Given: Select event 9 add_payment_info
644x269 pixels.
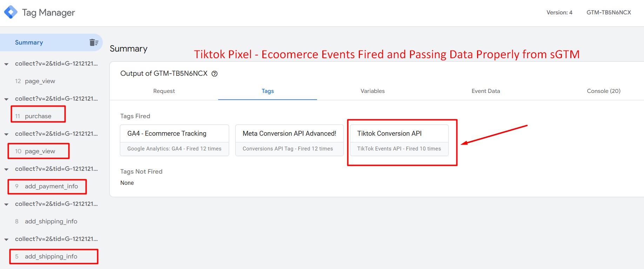Looking at the screenshot, I should [51, 186].
